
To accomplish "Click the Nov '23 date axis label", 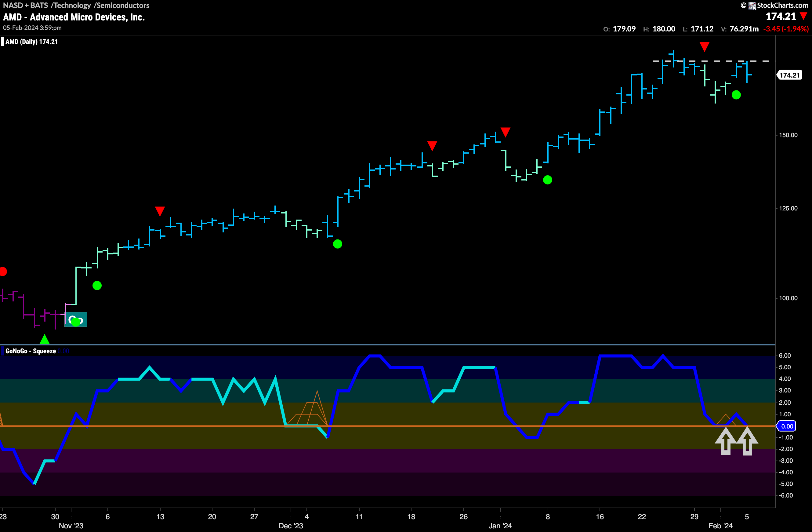I will [71, 526].
